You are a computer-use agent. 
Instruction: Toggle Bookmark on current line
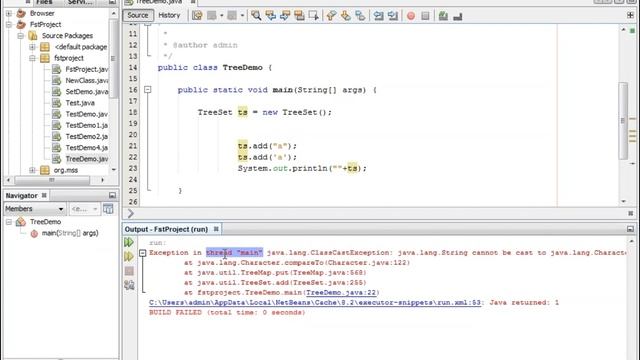coord(360,16)
